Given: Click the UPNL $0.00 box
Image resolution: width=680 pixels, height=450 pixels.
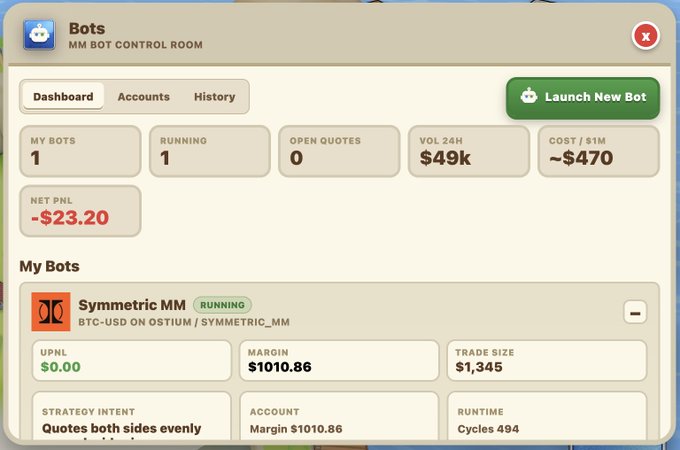Looking at the screenshot, I should coord(132,360).
